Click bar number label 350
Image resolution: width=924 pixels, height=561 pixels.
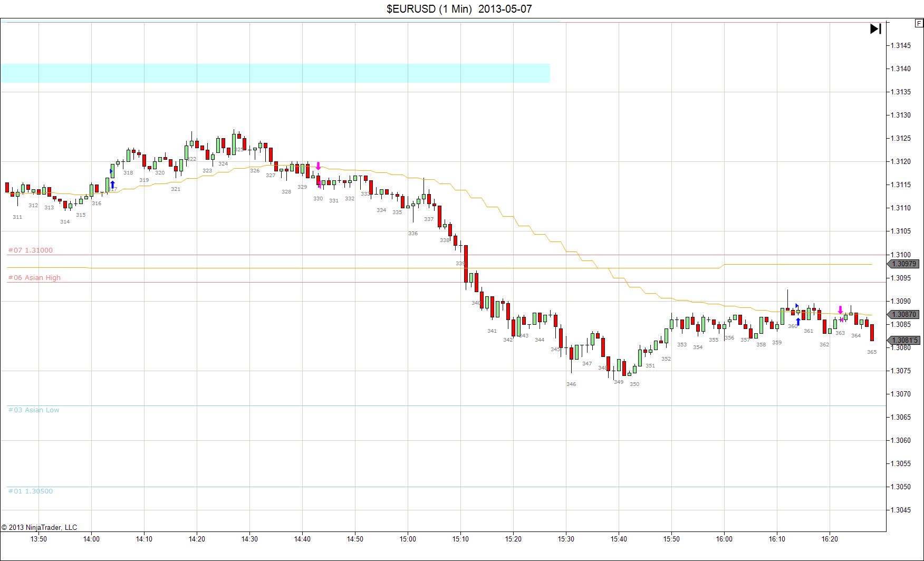coord(634,384)
